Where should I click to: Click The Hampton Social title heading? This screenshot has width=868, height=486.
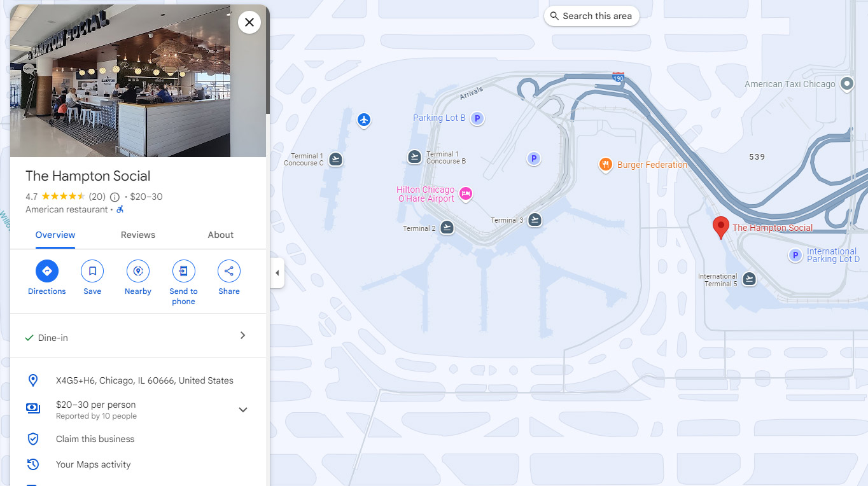pyautogui.click(x=88, y=176)
